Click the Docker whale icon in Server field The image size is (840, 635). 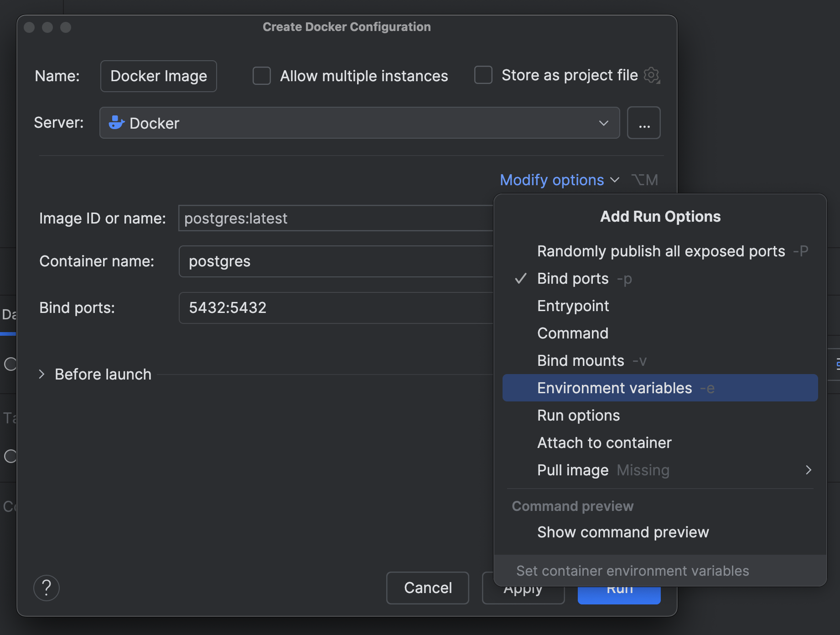point(116,123)
